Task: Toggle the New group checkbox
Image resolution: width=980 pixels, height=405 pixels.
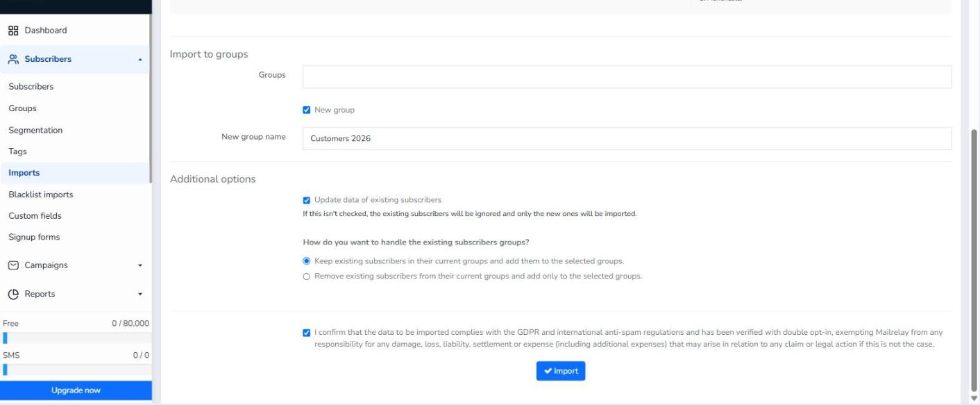Action: [307, 110]
